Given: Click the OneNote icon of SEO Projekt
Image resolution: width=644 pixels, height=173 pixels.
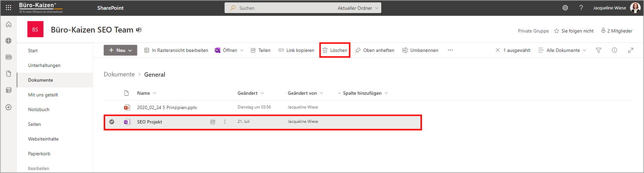Looking at the screenshot, I should click(127, 122).
